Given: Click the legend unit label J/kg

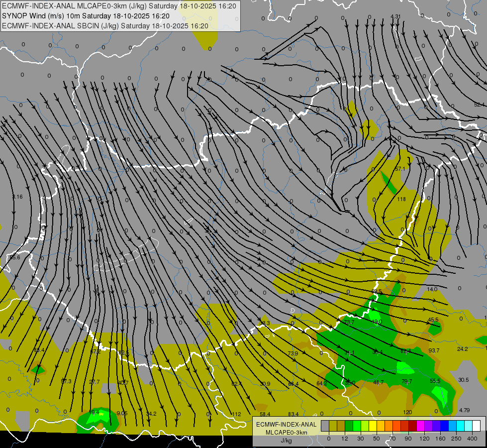Looking at the screenshot, I should (x=286, y=441).
